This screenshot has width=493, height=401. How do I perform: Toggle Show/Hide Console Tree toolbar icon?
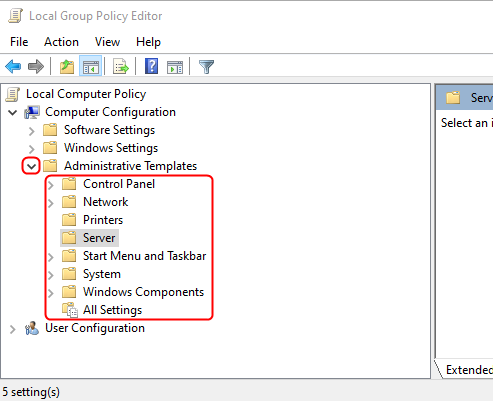pos(90,66)
